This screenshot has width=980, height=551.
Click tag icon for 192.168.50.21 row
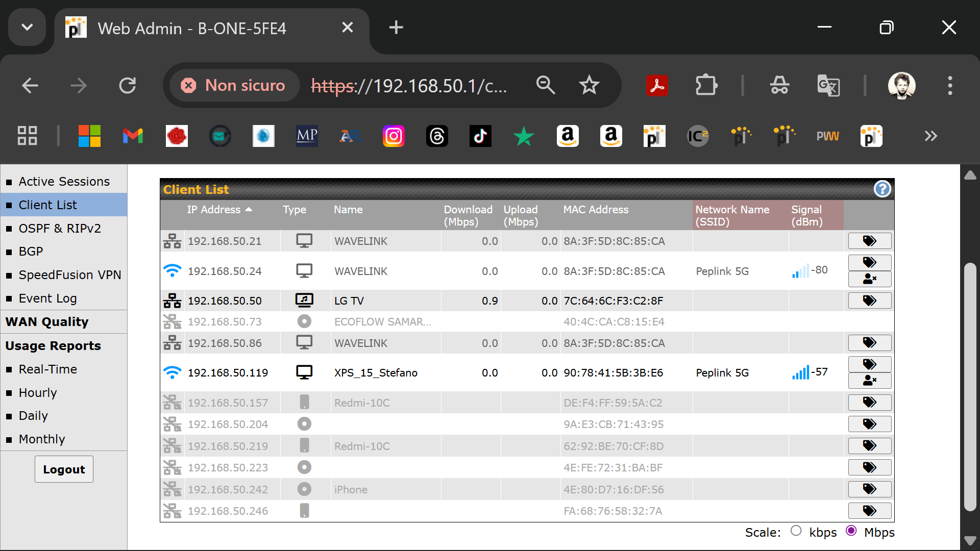click(x=870, y=241)
